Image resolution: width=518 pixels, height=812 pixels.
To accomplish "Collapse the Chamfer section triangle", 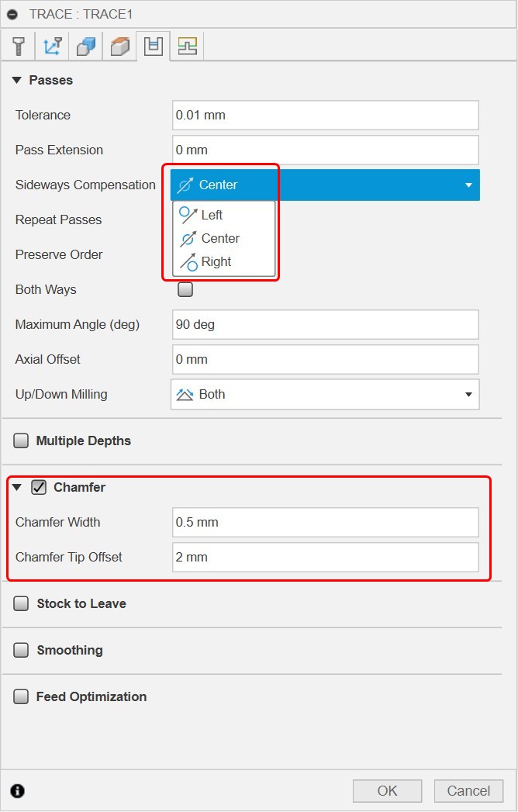I will (16, 488).
